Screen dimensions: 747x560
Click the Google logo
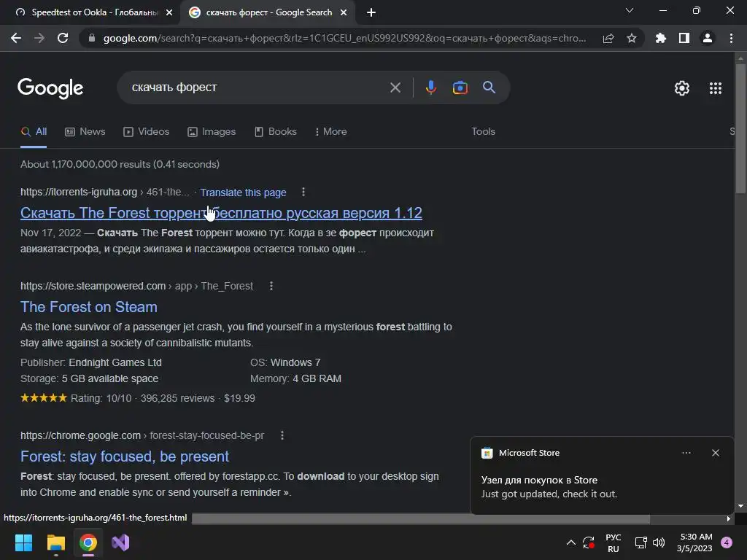(x=50, y=87)
